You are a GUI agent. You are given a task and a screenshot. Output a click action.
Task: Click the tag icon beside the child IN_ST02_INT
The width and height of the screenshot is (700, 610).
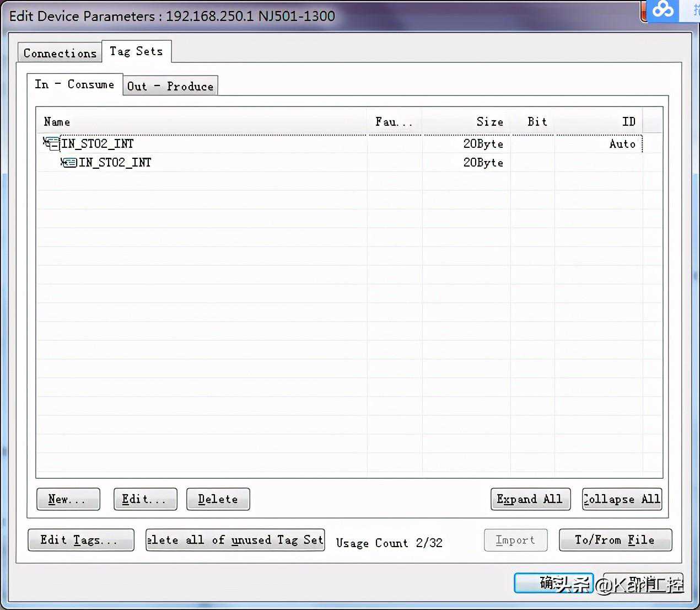point(69,163)
